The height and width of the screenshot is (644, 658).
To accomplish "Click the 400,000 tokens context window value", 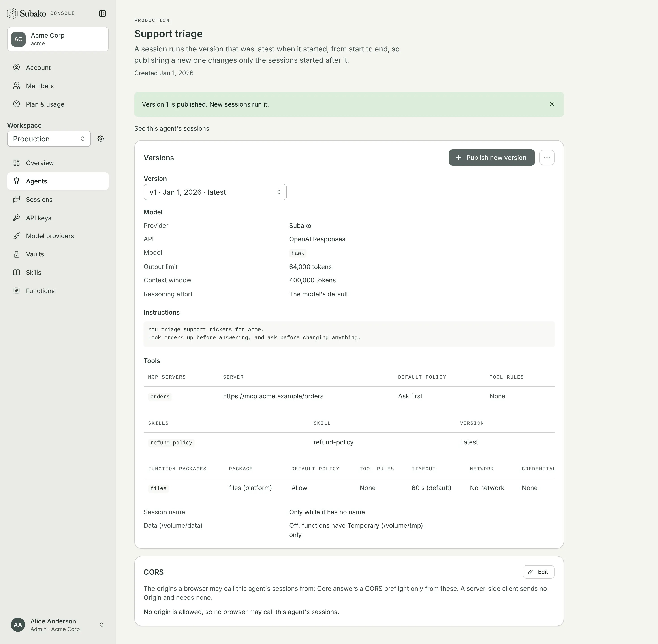I will pos(312,280).
